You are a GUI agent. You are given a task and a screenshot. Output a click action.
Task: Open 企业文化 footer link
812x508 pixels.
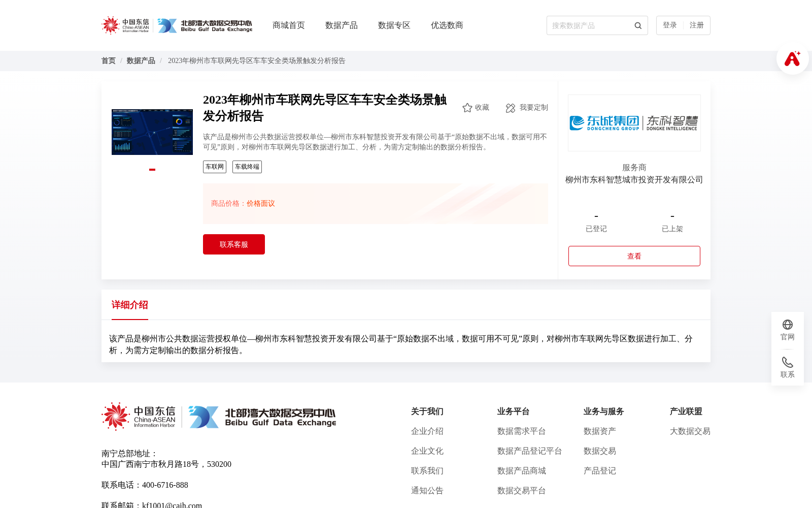(427, 451)
